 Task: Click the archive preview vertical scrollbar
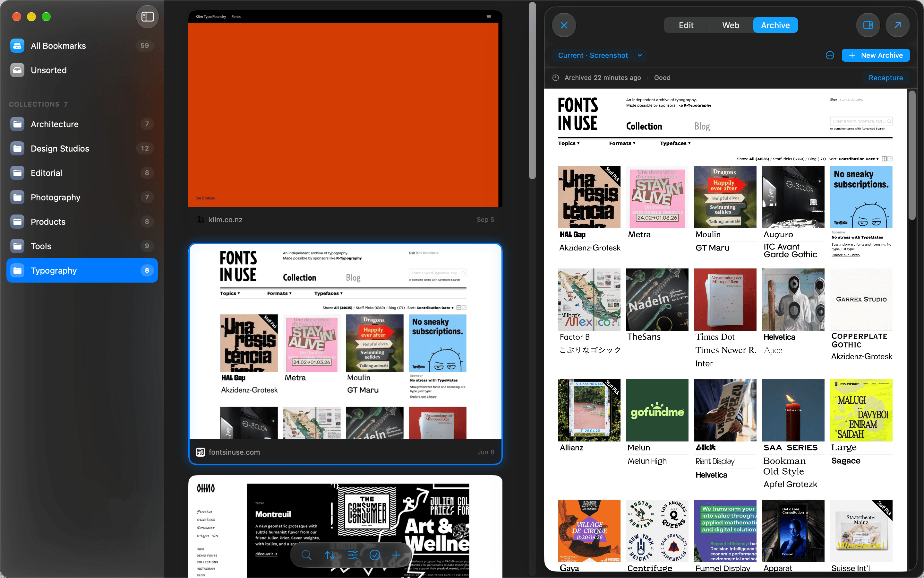(x=912, y=155)
